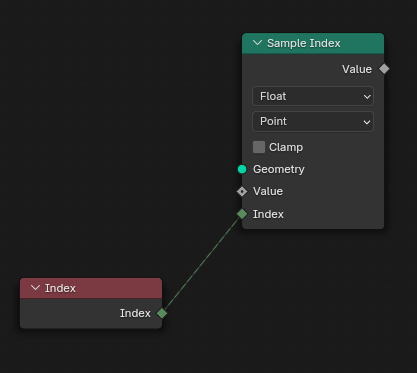Image resolution: width=417 pixels, height=373 pixels.
Task: Collapse the Sample Index node
Action: pos(257,43)
